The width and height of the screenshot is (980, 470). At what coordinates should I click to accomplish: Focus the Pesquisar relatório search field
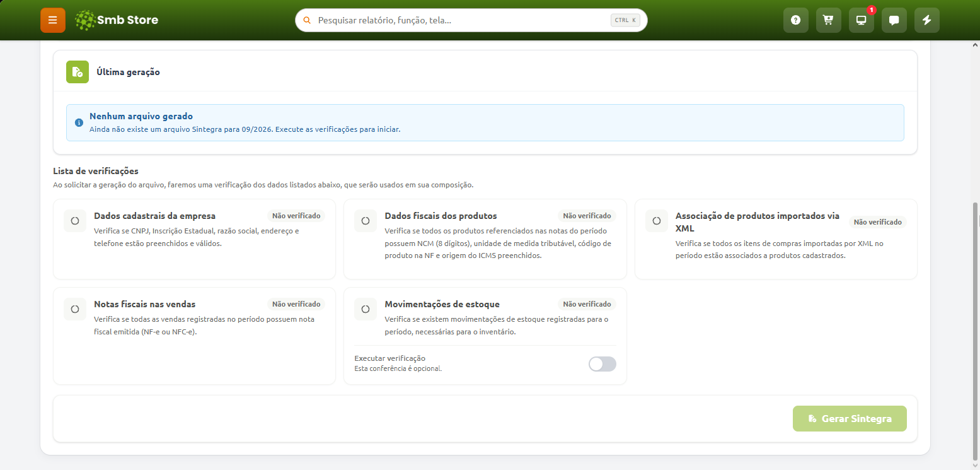click(471, 20)
